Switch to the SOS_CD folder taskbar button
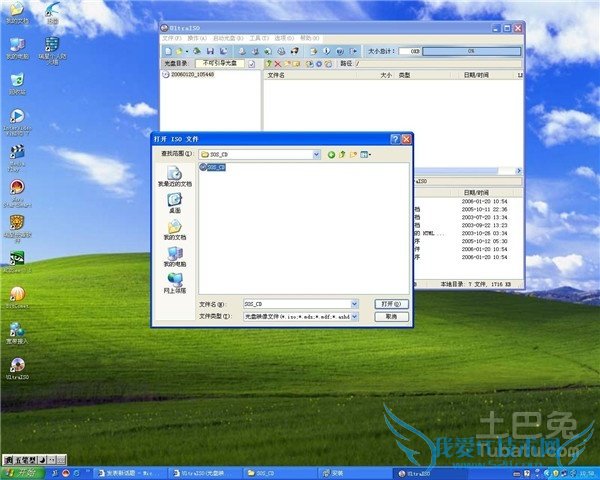This screenshot has height=480, width=600. 279,473
